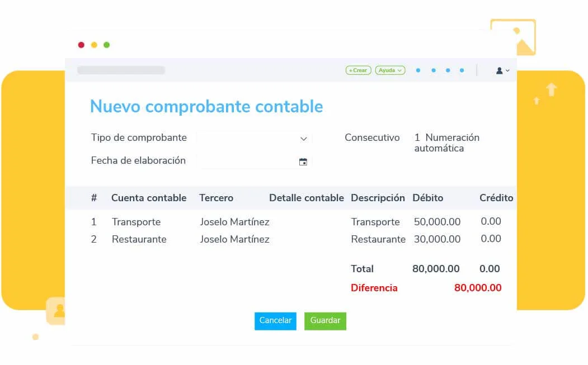Select the first blue navigation dot icon
588x365 pixels.
pyautogui.click(x=418, y=70)
